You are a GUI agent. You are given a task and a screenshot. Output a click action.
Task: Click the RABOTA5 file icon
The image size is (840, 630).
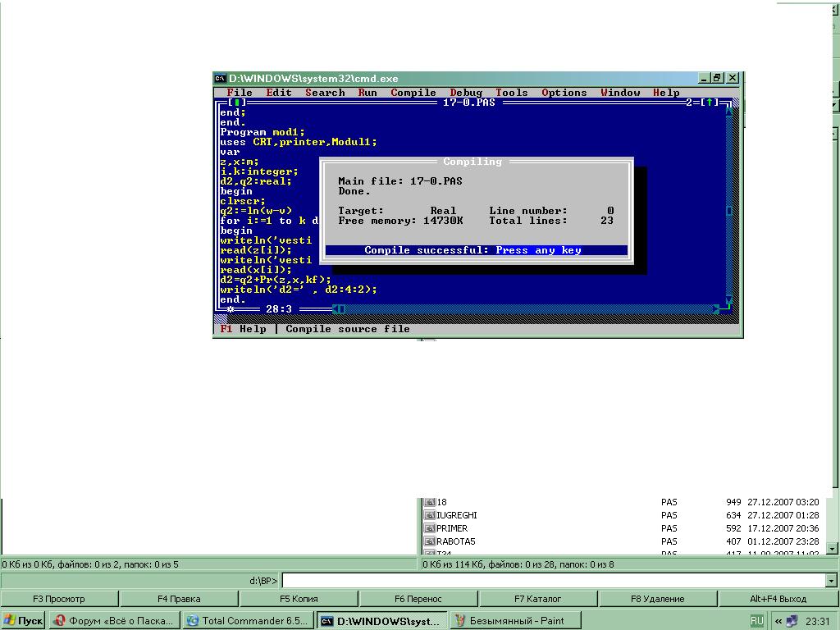[x=429, y=541]
